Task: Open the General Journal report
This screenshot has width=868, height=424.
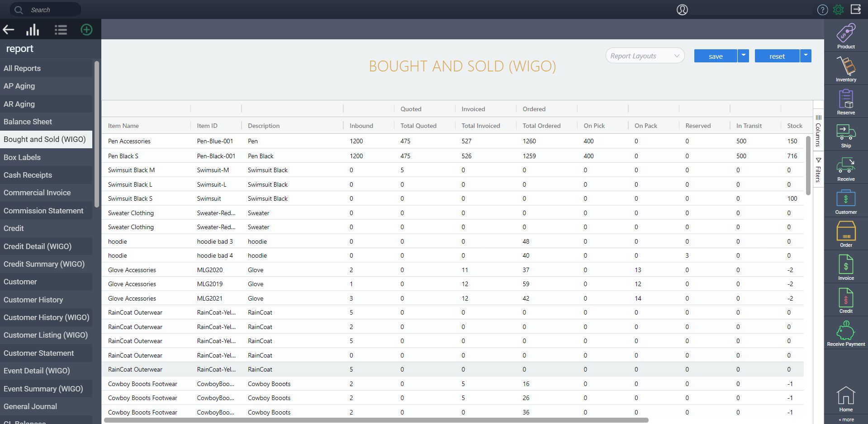Action: 46,406
